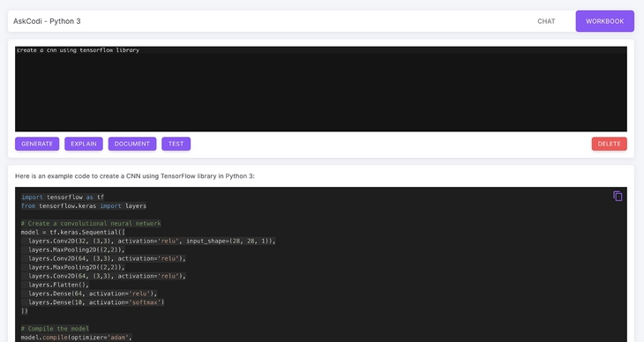The image size is (644, 342).
Task: Click the Conv2D(32 line with input_shape
Action: coord(152,241)
